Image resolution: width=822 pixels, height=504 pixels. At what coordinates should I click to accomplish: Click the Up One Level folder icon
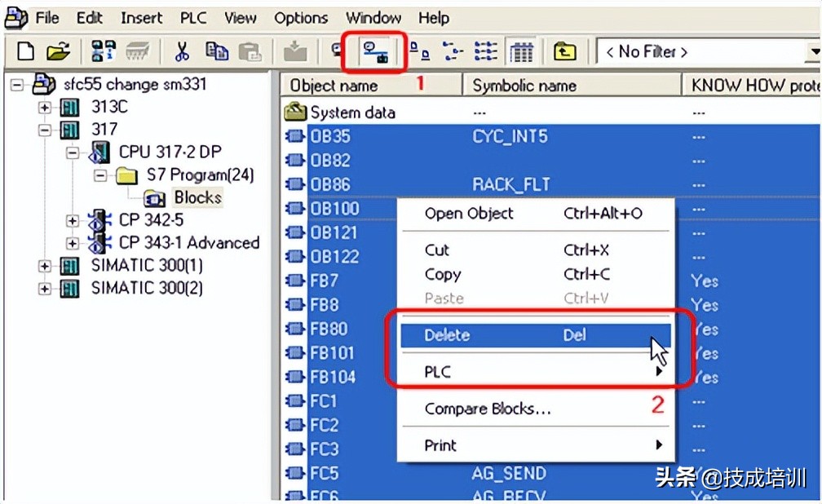[x=564, y=51]
